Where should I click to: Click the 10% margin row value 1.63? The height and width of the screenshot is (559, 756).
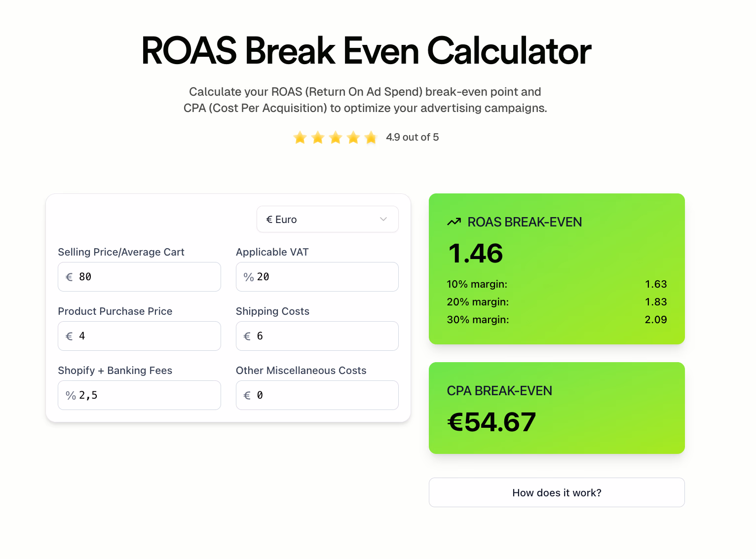pos(656,284)
